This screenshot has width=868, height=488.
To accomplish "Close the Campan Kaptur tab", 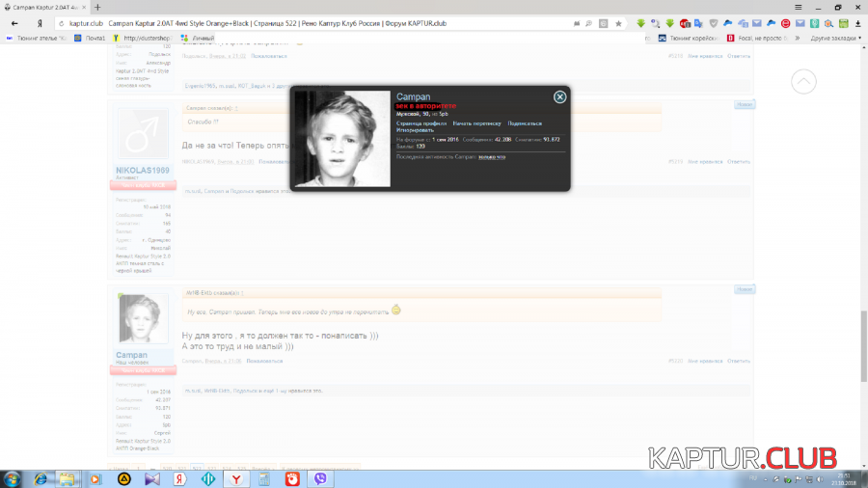I will 84,7.
